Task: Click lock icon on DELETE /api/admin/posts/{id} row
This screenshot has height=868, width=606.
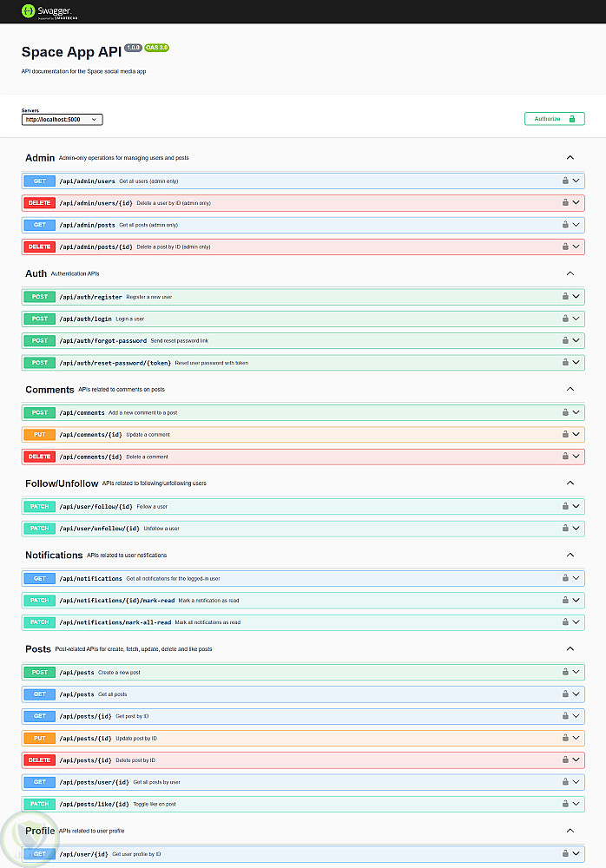Action: click(564, 247)
